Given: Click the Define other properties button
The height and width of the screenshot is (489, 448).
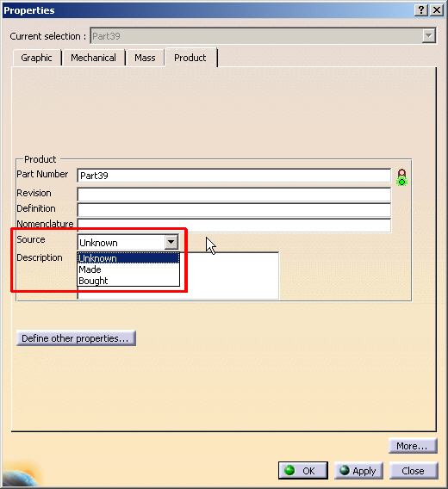Looking at the screenshot, I should pyautogui.click(x=76, y=338).
